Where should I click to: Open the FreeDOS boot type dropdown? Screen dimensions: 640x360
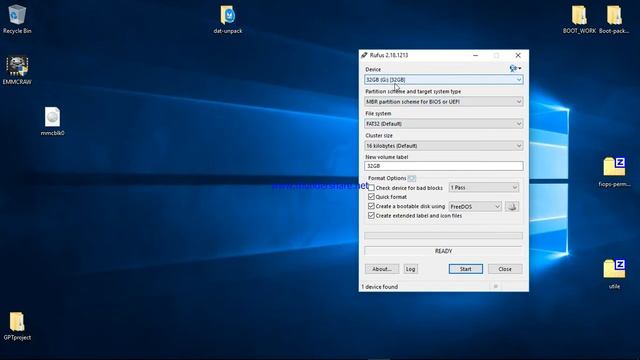[475, 207]
